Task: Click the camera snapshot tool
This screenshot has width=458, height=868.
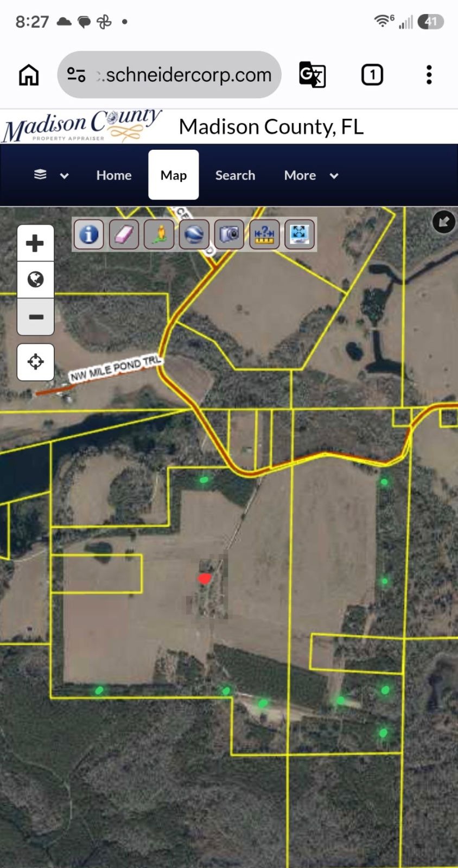Action: (x=229, y=234)
